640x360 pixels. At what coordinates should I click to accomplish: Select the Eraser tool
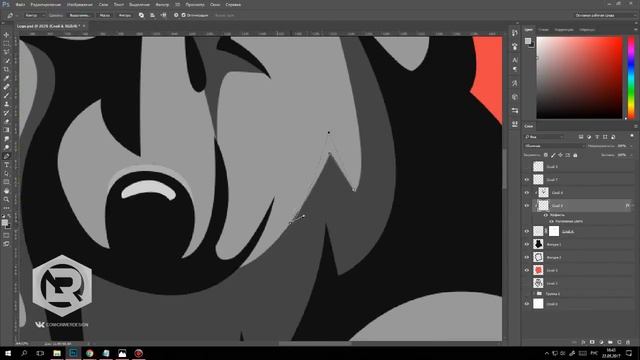point(7,122)
